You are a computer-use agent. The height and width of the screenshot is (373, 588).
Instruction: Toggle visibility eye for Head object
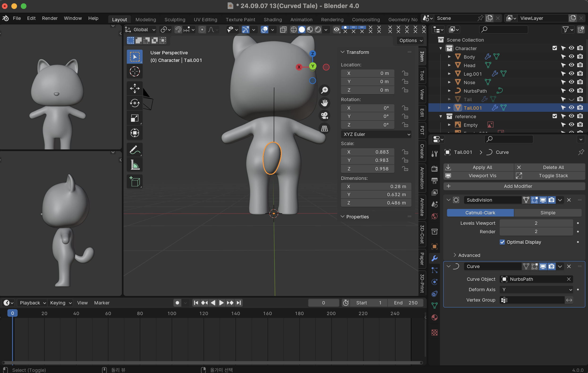(x=571, y=65)
